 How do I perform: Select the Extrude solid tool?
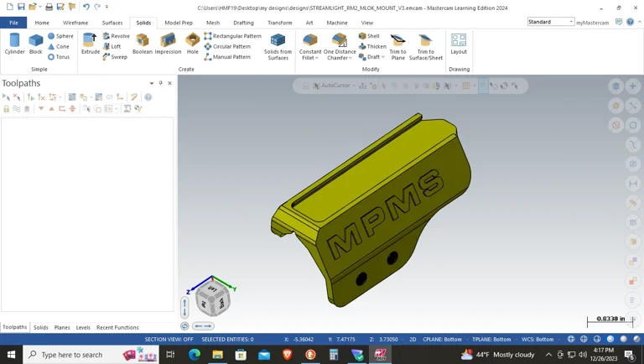point(91,44)
